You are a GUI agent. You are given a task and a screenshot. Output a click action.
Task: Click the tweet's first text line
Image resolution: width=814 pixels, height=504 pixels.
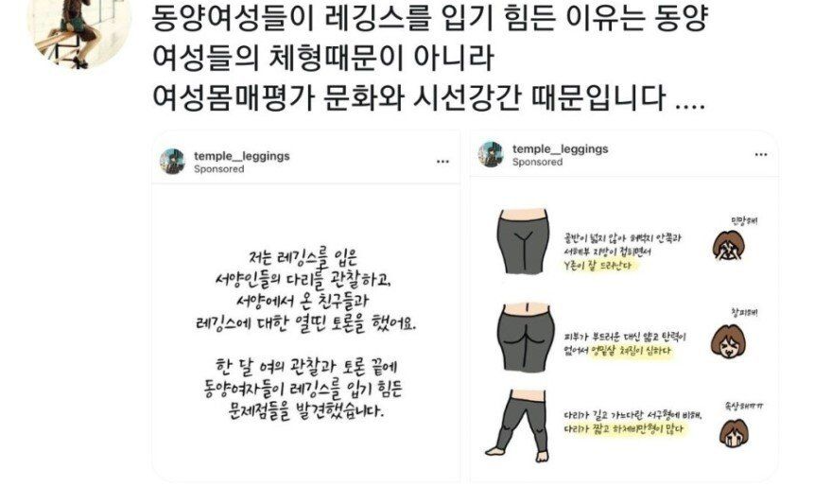point(430,19)
